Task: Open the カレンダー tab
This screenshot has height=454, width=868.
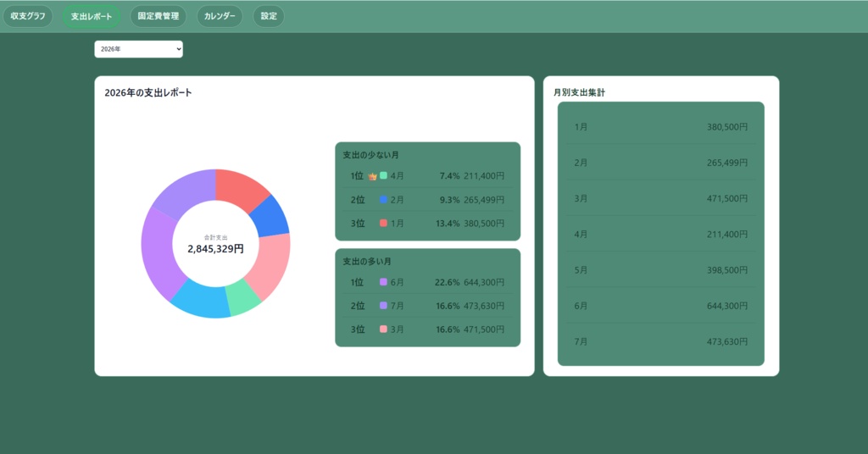Action: [x=220, y=16]
